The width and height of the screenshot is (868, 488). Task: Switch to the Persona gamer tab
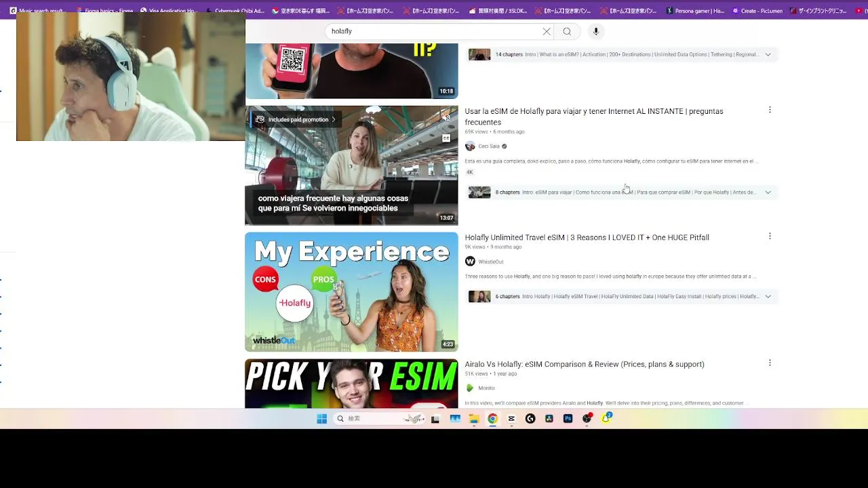click(x=696, y=11)
